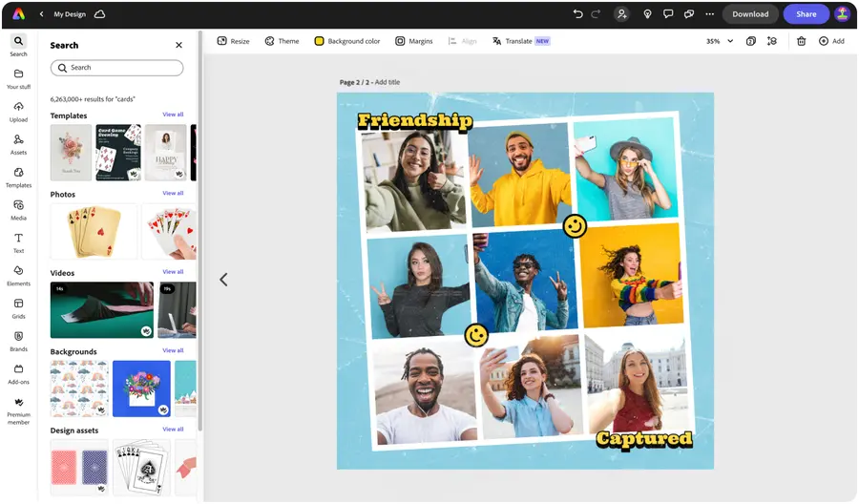Open the Elements sidebar panel
Image resolution: width=859 pixels, height=504 pixels.
(x=18, y=274)
